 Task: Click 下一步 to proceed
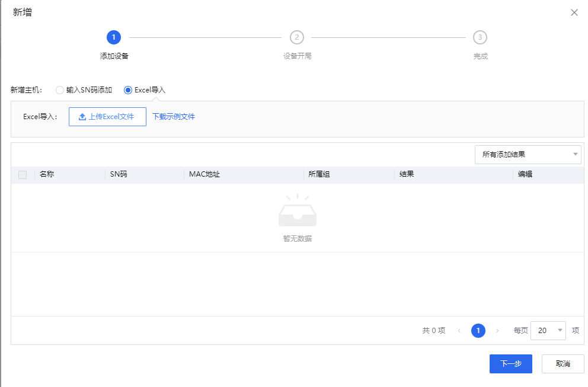coord(510,364)
